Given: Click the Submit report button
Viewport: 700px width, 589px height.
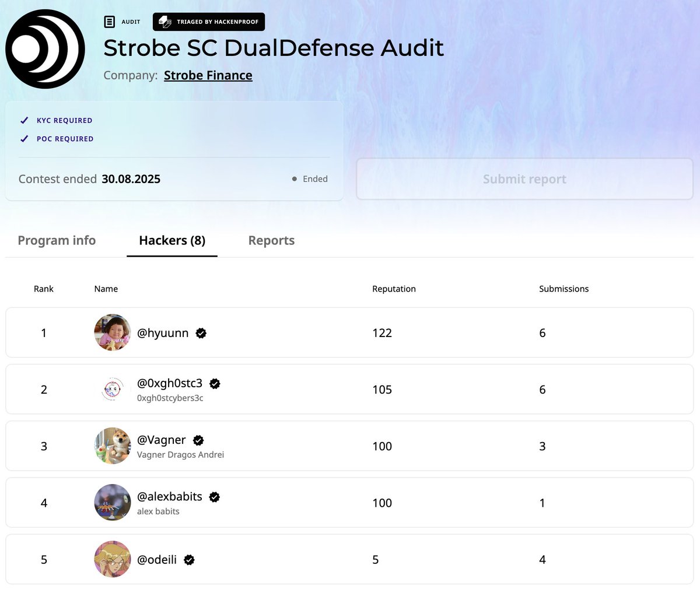Looking at the screenshot, I should click(x=524, y=179).
